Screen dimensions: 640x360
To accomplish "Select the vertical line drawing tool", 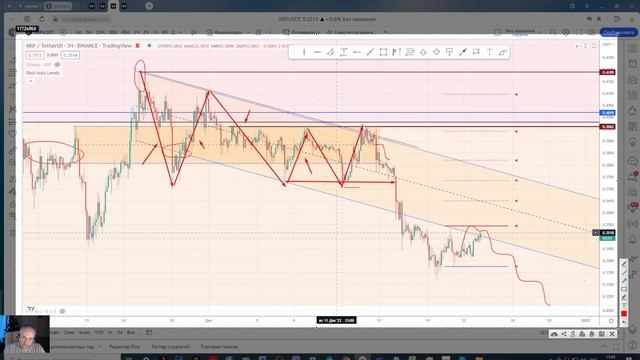I will [x=304, y=52].
